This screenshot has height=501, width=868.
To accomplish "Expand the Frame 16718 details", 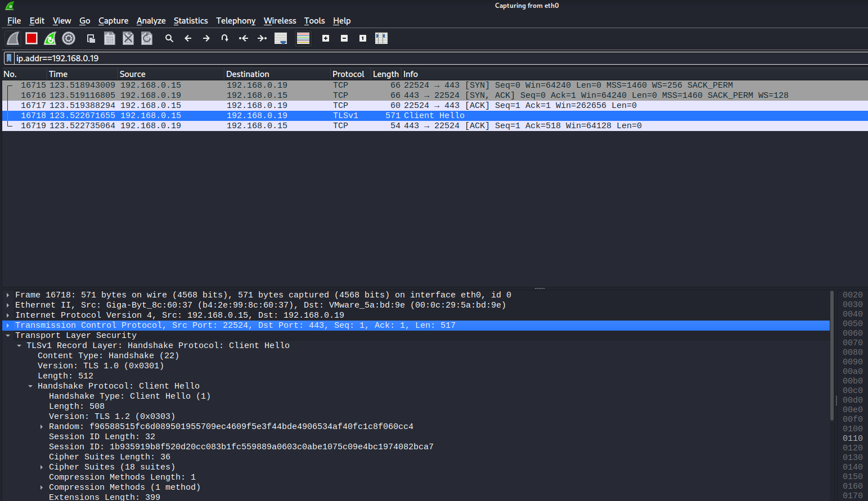I will coord(8,295).
